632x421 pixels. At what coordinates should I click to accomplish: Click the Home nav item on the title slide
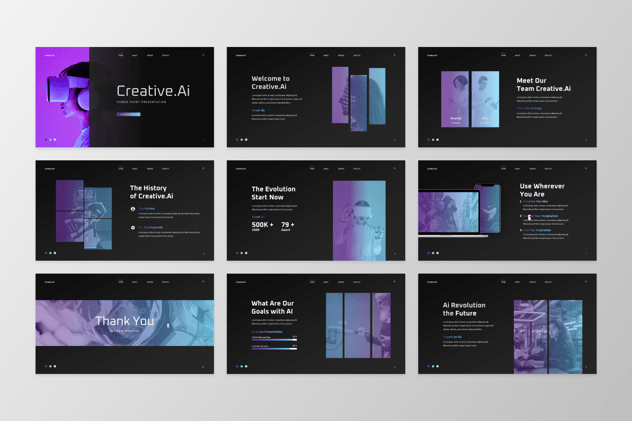point(121,55)
